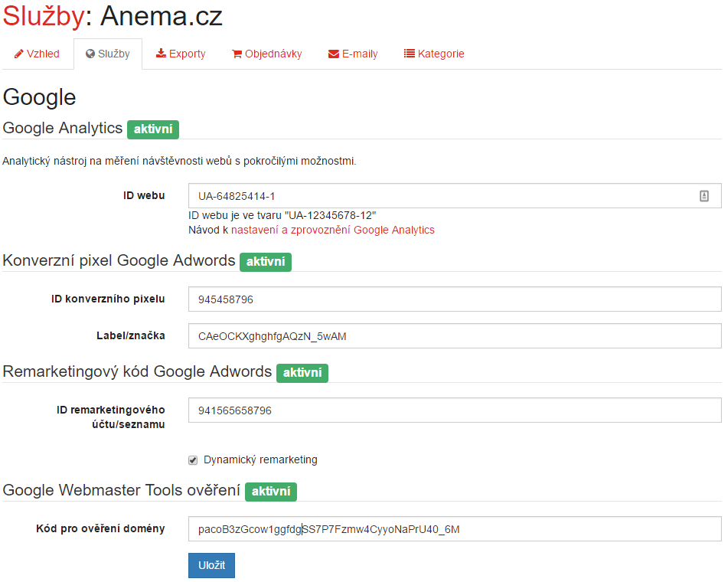Click the Kód pro ověření domény field

coord(455,529)
